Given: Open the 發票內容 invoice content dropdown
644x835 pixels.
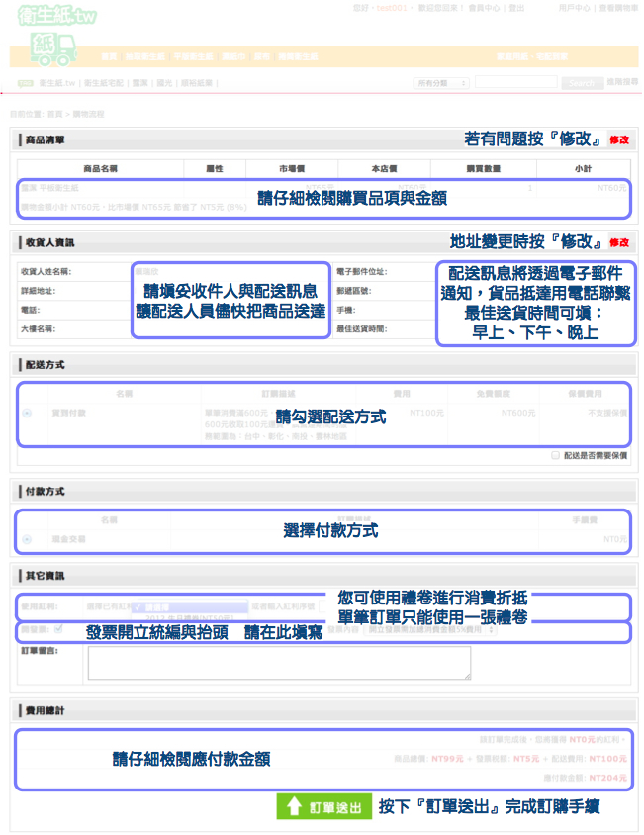Looking at the screenshot, I should (430, 629).
